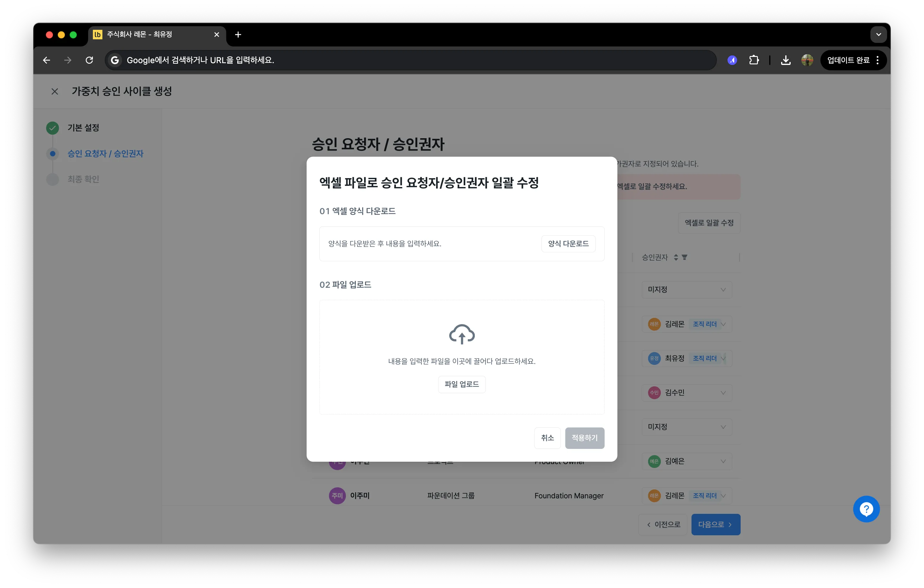
Task: Filter the 승인권자 column
Action: pos(685,257)
